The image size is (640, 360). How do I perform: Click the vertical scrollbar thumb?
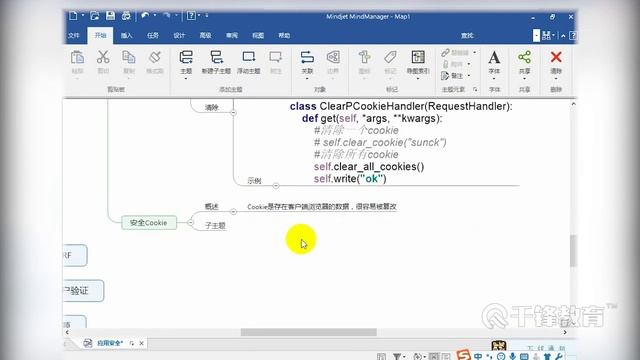click(x=573, y=251)
